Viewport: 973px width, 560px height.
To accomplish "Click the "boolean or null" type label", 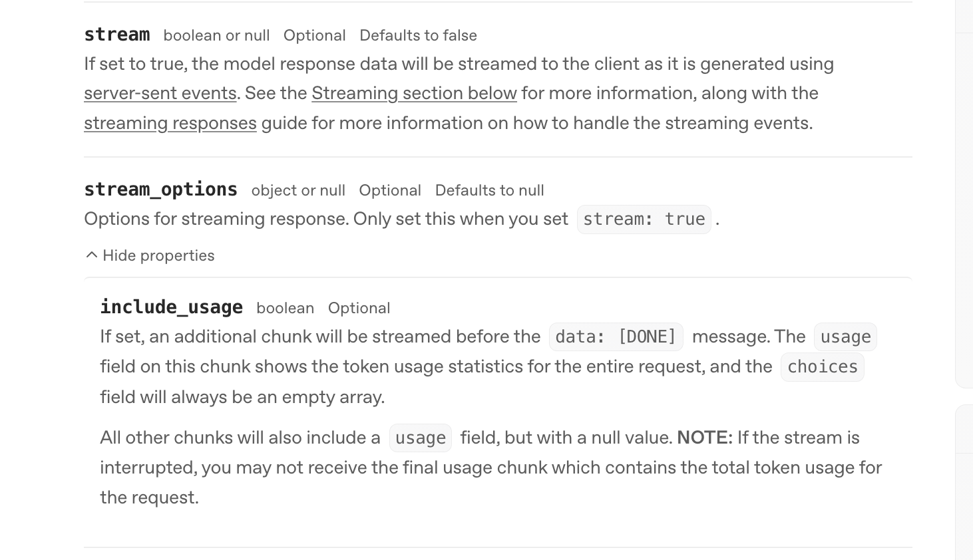I will pyautogui.click(x=216, y=35).
